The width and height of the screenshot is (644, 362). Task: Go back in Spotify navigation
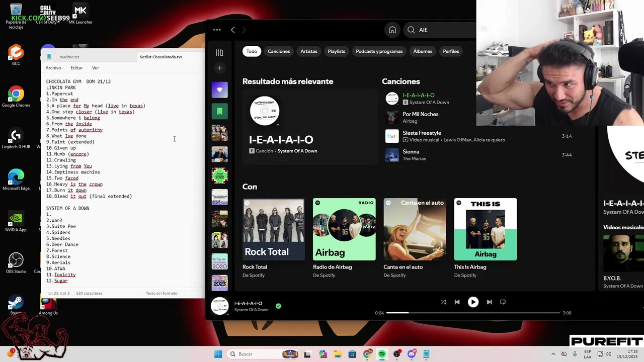[x=232, y=30]
